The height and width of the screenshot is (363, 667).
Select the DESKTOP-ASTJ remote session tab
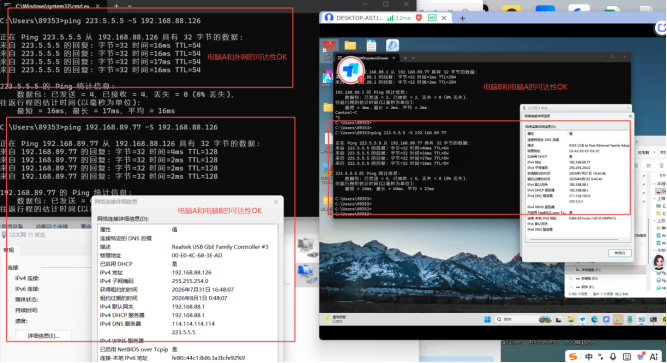tap(359, 18)
